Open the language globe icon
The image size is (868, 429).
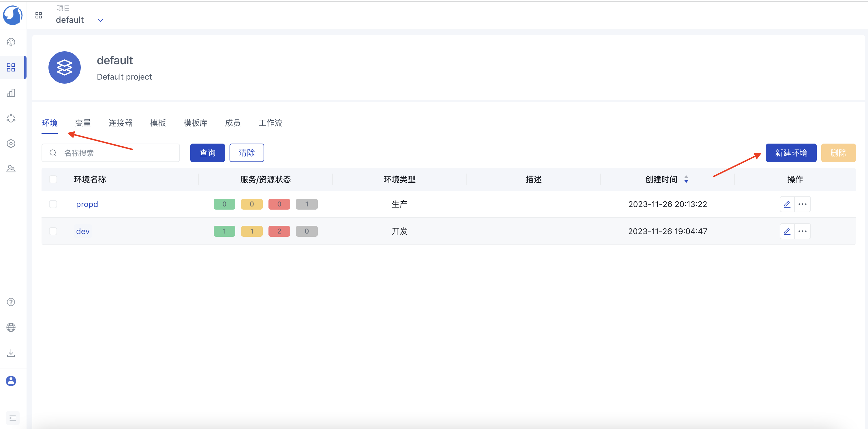pos(11,327)
